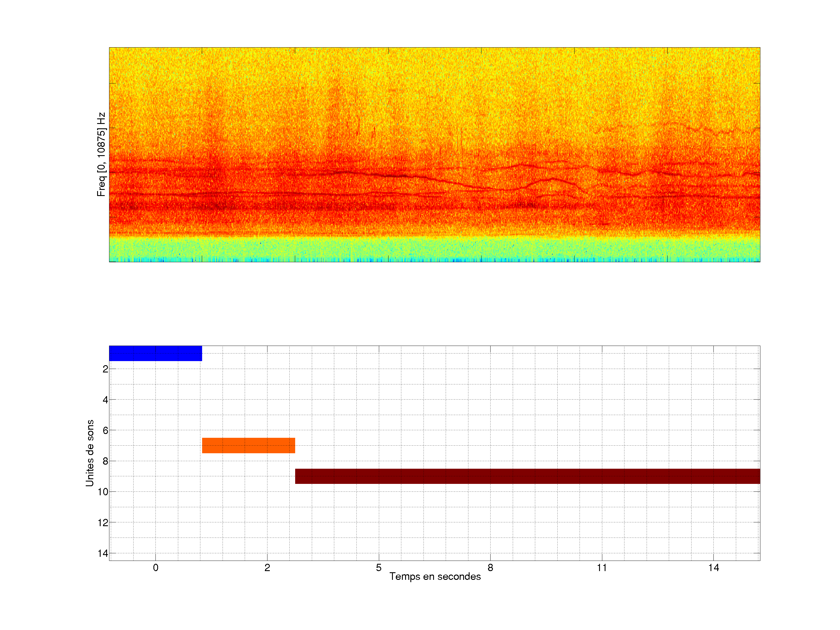Click the yellow high-frequency region of spectrogram
840x630 pixels.
[x=434, y=64]
